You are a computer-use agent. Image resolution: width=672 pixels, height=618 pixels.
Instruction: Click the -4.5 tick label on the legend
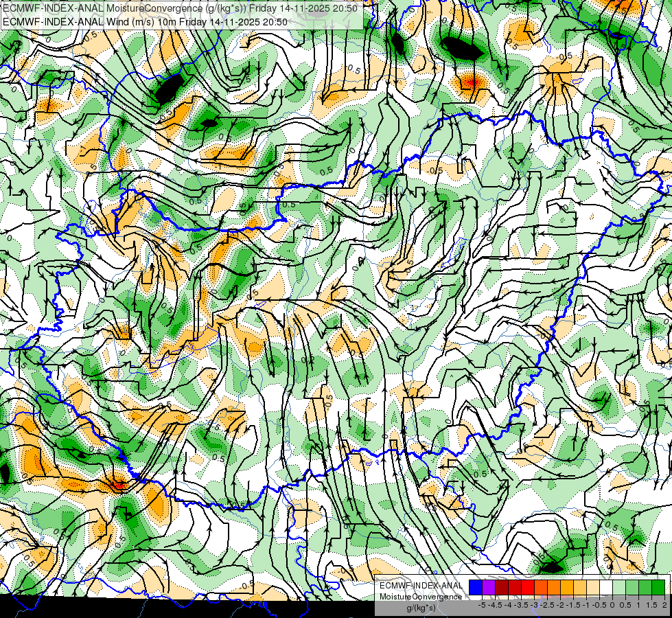[x=495, y=605]
